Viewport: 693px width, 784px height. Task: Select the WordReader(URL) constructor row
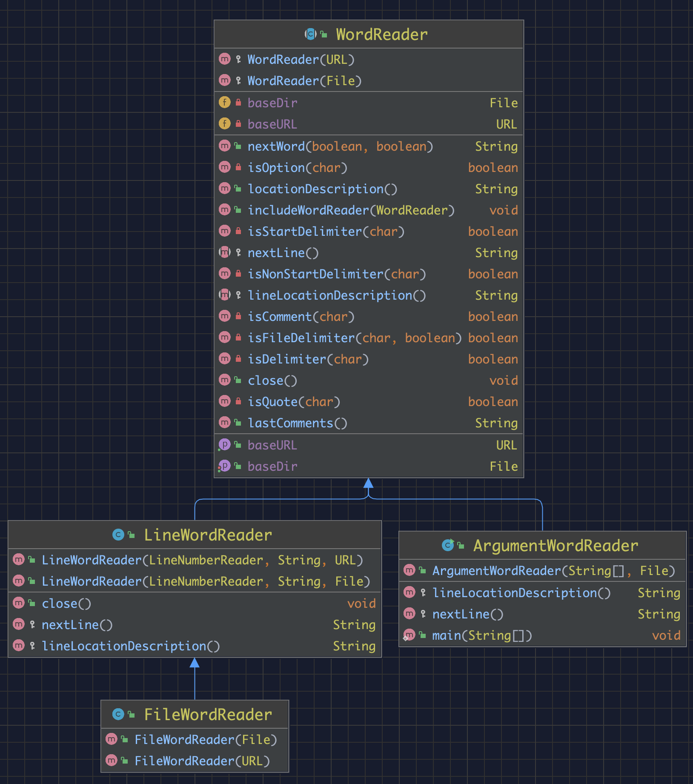tap(369, 60)
